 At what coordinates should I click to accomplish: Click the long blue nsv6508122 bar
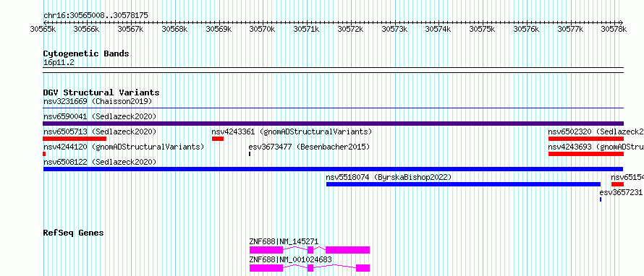(x=333, y=169)
